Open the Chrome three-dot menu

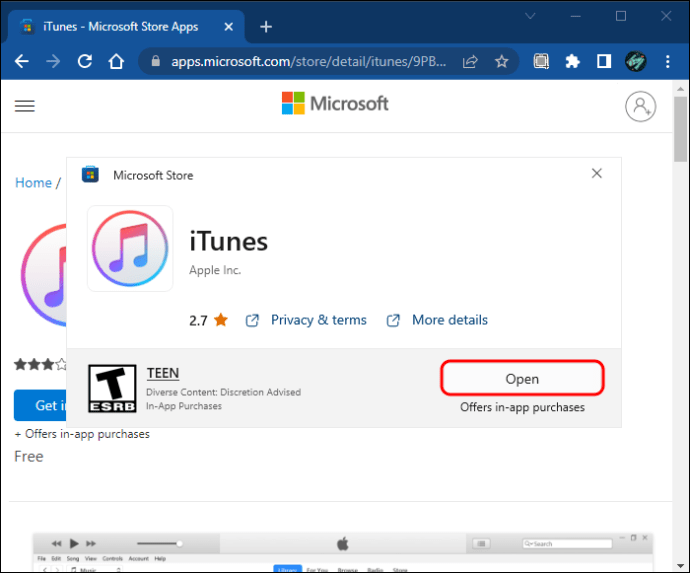pyautogui.click(x=668, y=61)
